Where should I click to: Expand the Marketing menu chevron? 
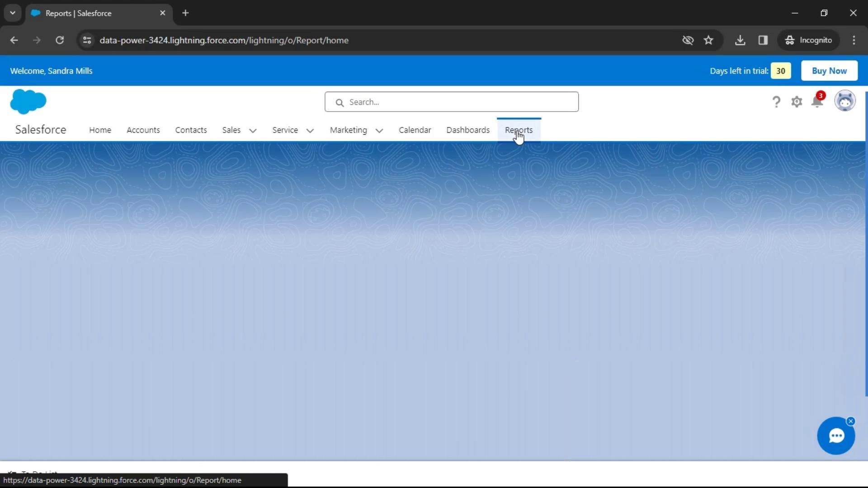pos(379,131)
